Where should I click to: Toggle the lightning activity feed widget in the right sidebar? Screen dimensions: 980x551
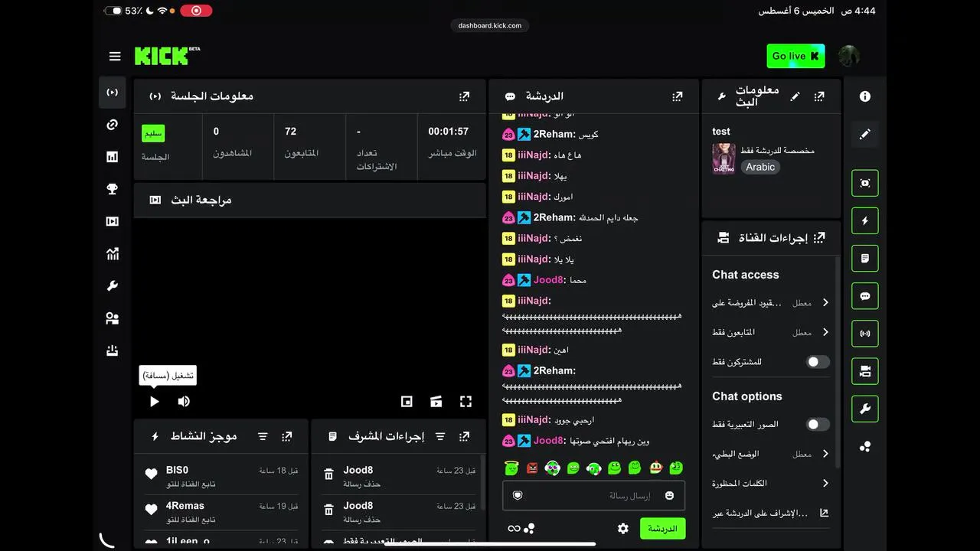(865, 220)
